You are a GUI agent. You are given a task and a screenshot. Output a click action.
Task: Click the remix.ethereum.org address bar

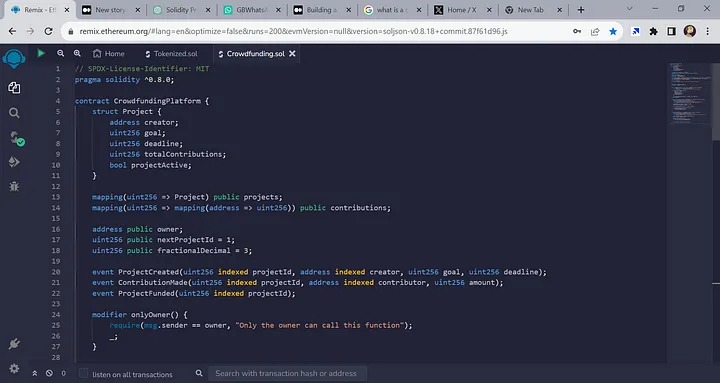[x=294, y=31]
